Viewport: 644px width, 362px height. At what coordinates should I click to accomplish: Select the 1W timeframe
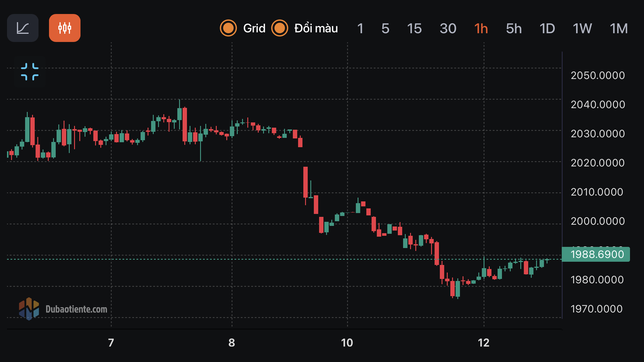tap(582, 29)
